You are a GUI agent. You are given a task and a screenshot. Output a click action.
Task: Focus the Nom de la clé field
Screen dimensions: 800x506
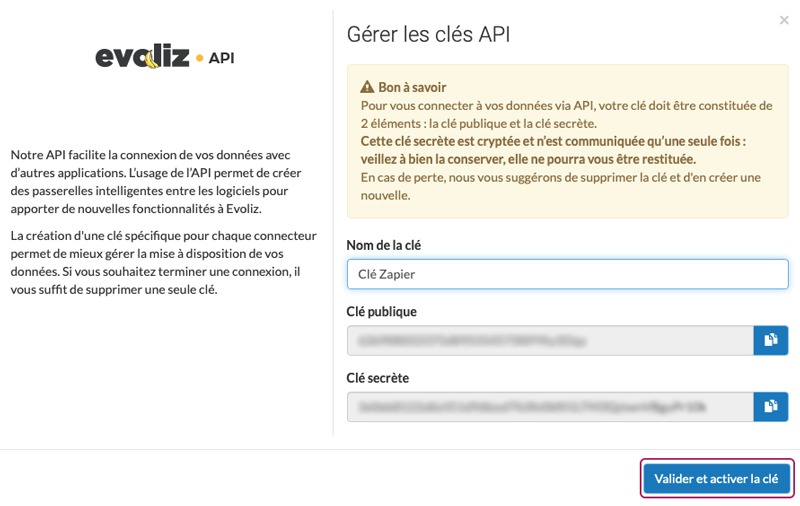coord(567,274)
